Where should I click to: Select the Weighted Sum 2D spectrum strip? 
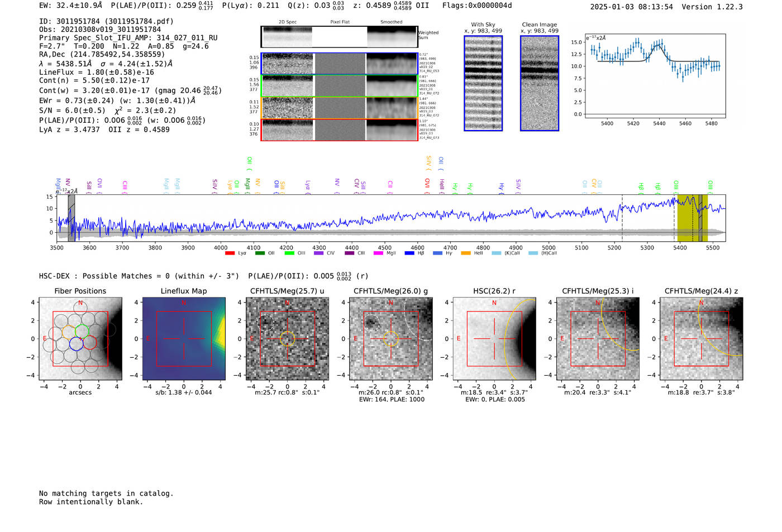point(339,37)
